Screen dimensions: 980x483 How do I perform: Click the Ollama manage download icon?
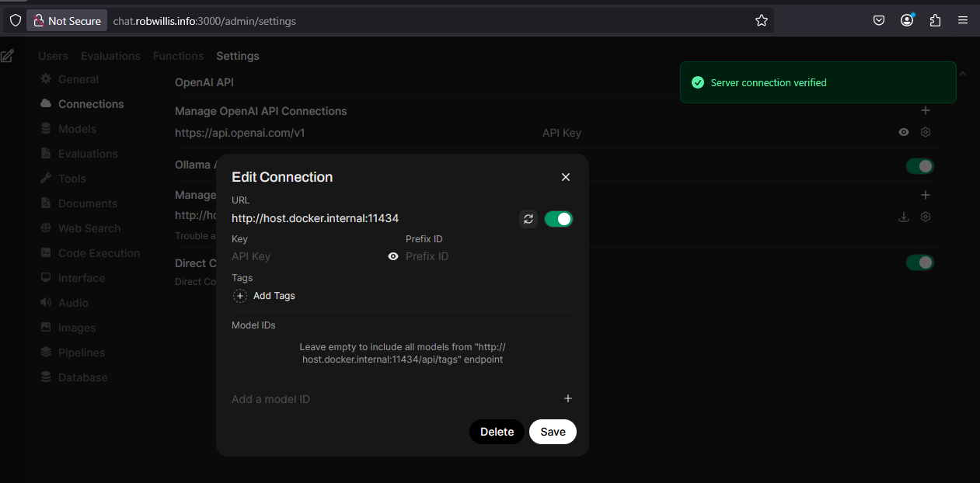pyautogui.click(x=904, y=217)
